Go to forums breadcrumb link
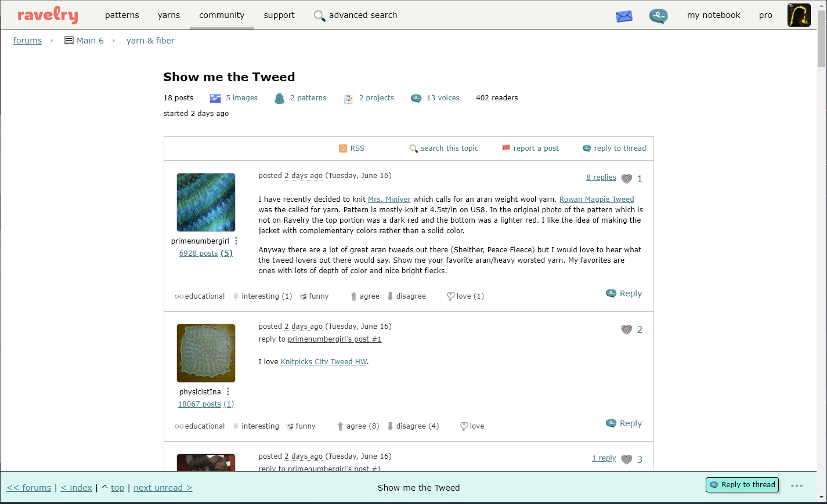 (x=27, y=41)
